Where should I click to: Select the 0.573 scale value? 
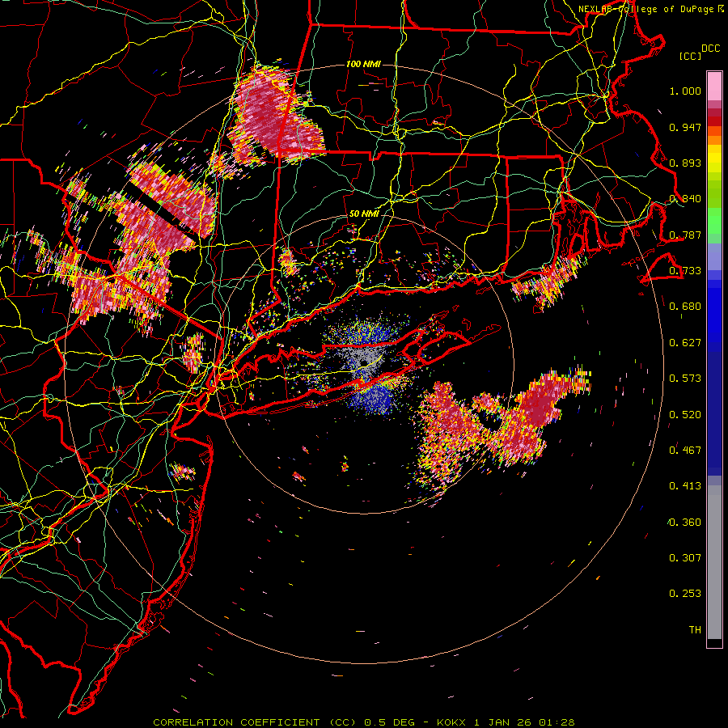click(685, 379)
